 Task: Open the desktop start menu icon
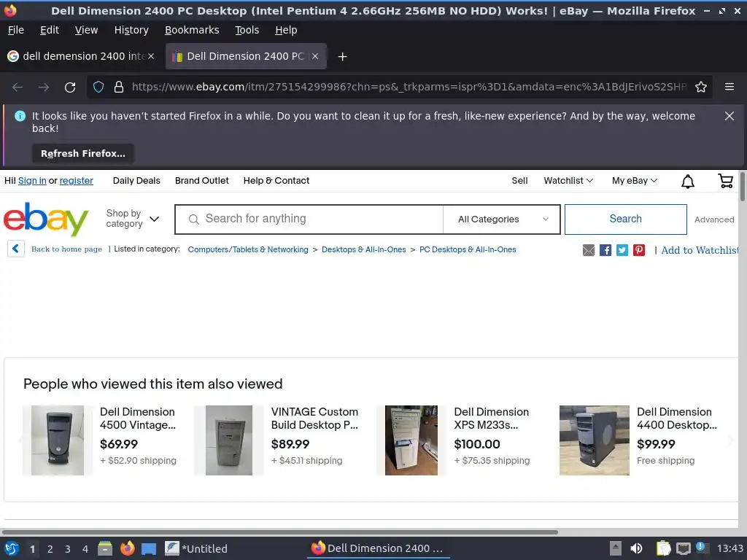[x=12, y=548]
